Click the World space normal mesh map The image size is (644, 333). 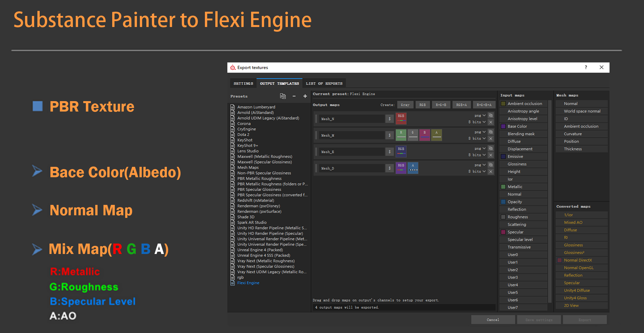(582, 111)
